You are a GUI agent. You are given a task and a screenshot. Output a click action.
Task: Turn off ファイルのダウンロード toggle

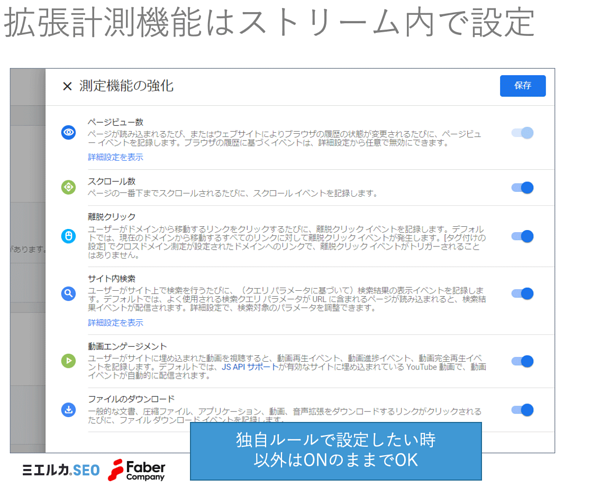(x=523, y=410)
